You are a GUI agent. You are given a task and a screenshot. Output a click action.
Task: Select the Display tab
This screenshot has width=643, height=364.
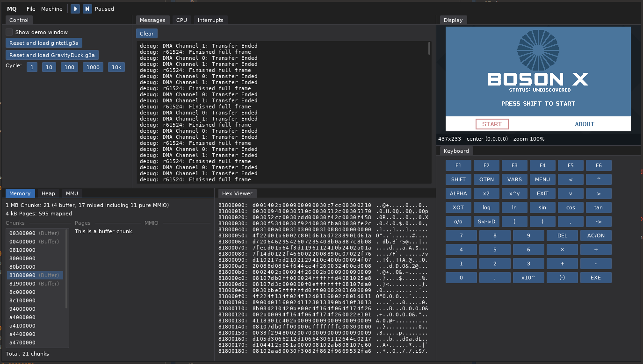(x=453, y=20)
